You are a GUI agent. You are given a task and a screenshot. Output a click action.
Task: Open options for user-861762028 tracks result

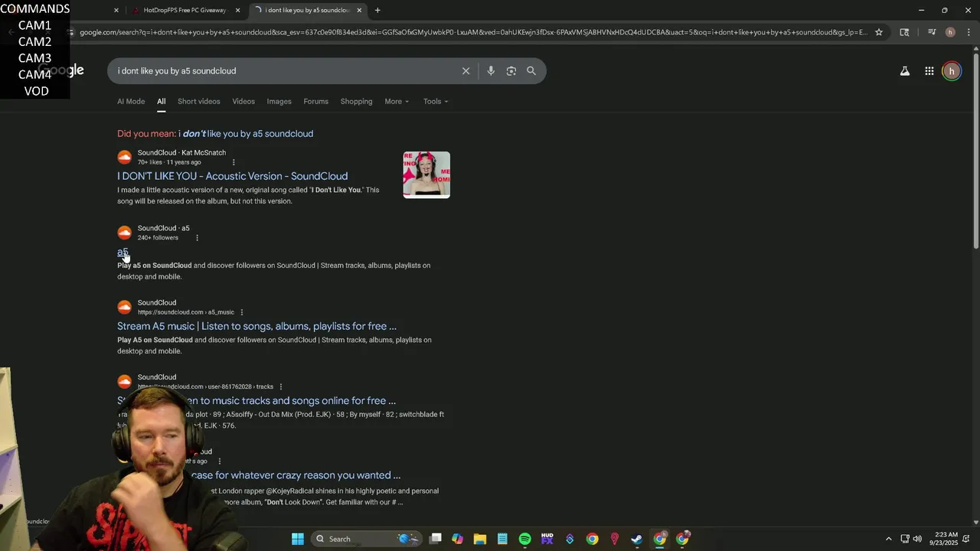(x=281, y=386)
